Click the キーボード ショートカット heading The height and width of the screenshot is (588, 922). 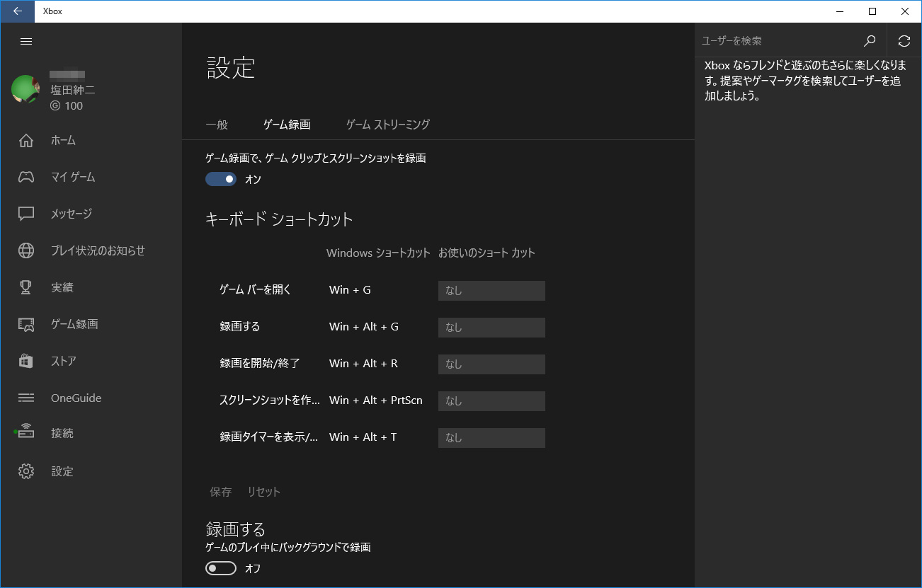pos(279,219)
